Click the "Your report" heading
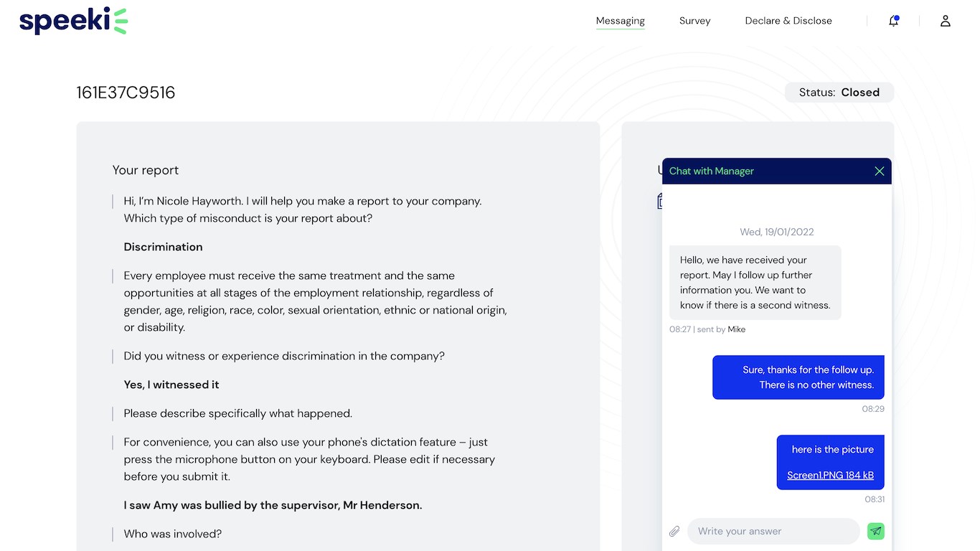 145,170
